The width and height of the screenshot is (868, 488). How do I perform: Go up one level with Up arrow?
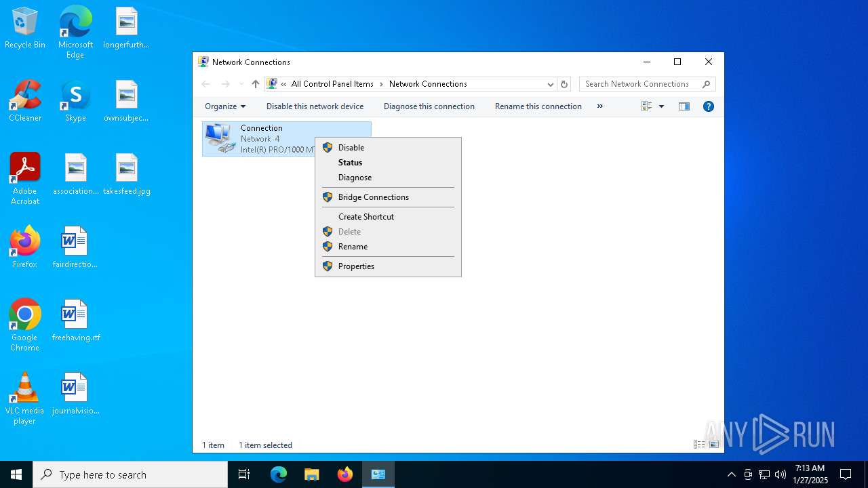[x=255, y=84]
